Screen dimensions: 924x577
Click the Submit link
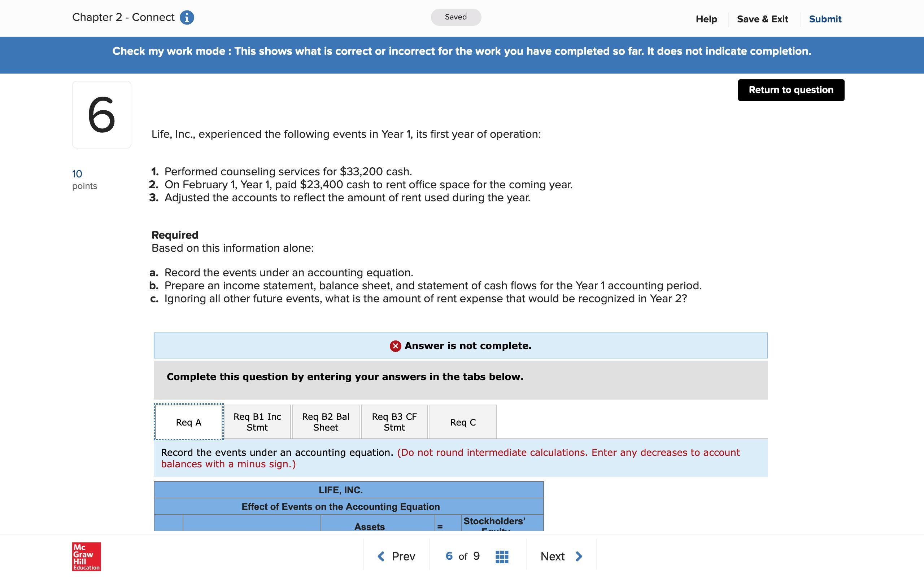click(x=825, y=19)
